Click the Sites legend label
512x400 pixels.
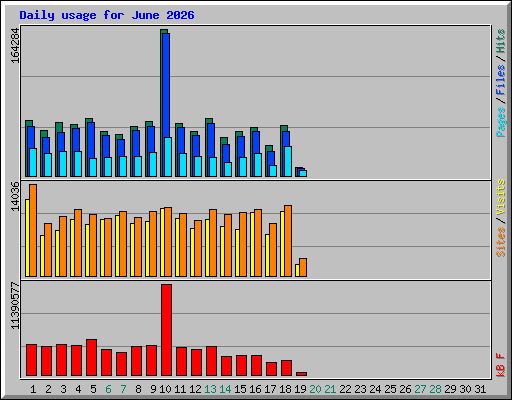(x=501, y=242)
